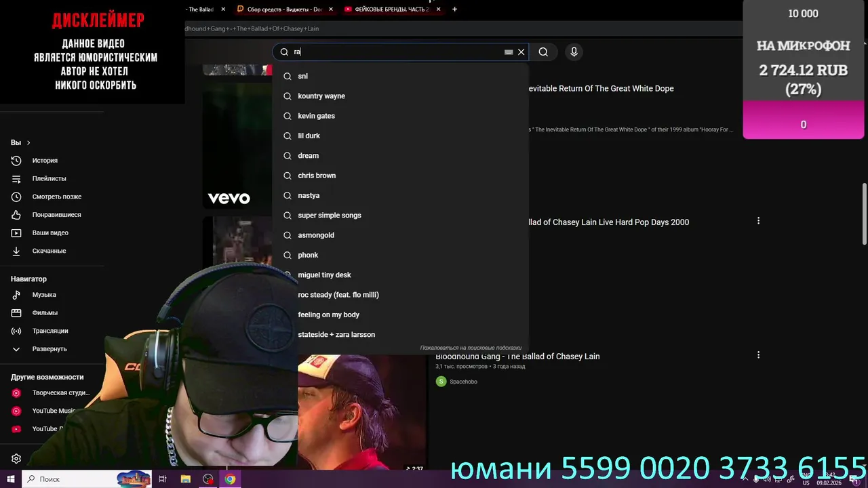Choose miguel tiny desk suggestion

pos(400,275)
